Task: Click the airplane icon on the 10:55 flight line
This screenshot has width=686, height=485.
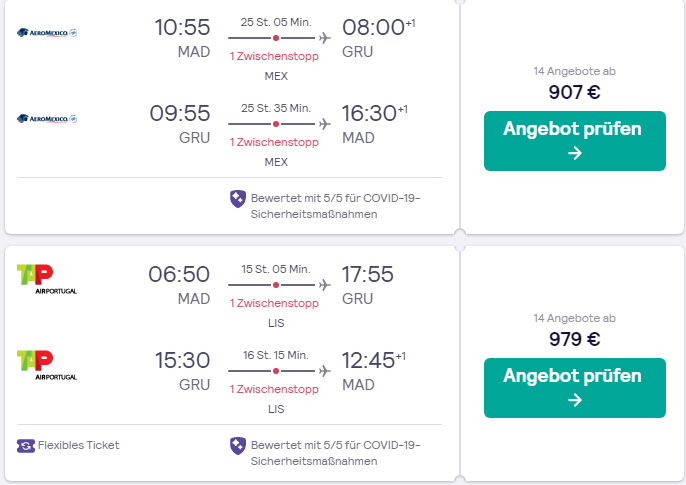Action: (x=325, y=38)
